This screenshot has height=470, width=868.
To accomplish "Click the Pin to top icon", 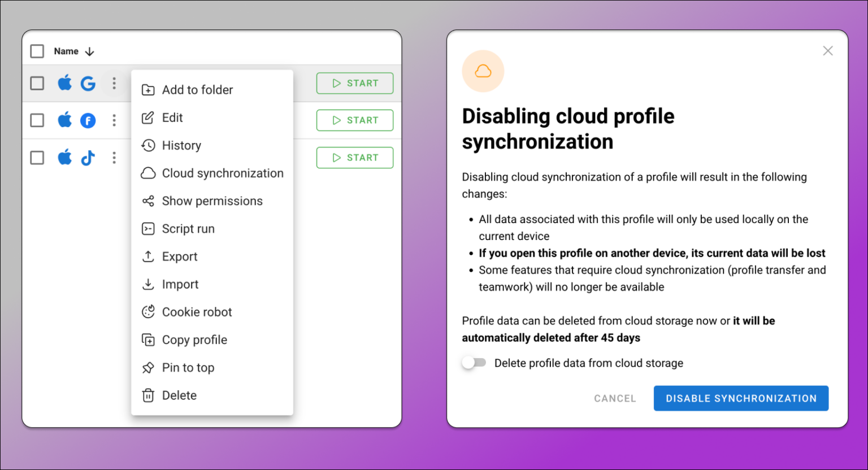I will pyautogui.click(x=148, y=367).
